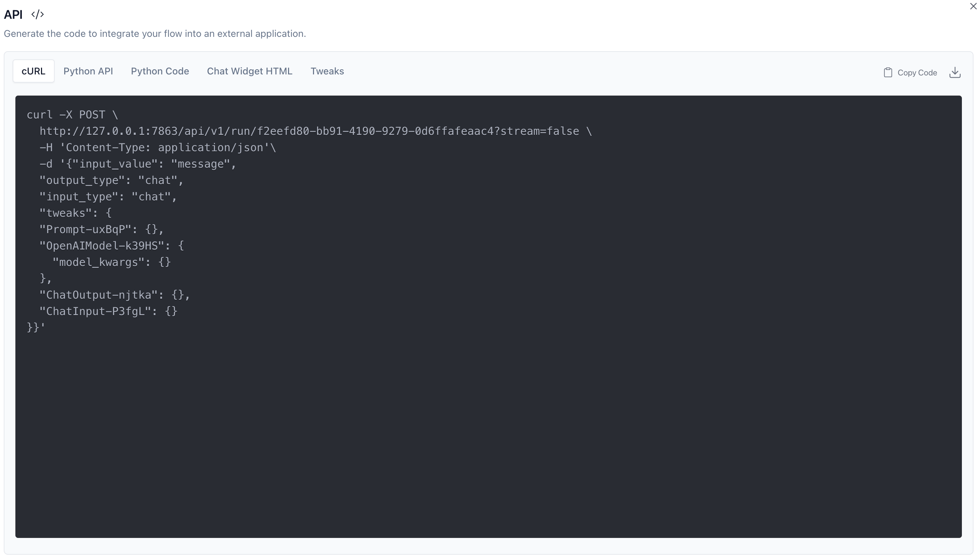Screen dimensions: 980x555
Task: Click the tweaks opening line in code
Action: (76, 213)
